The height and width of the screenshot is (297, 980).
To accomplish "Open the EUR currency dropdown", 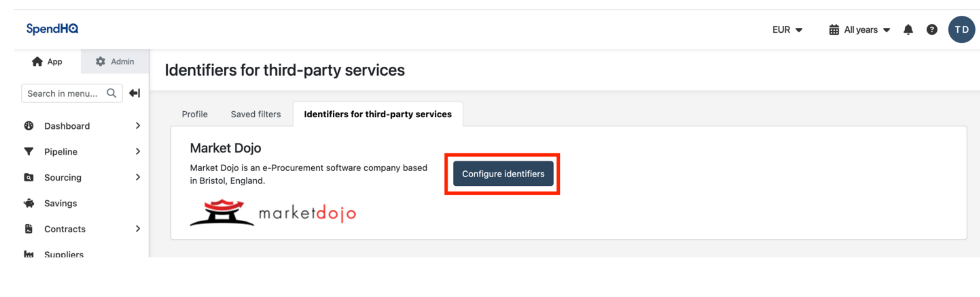I will pyautogui.click(x=787, y=30).
